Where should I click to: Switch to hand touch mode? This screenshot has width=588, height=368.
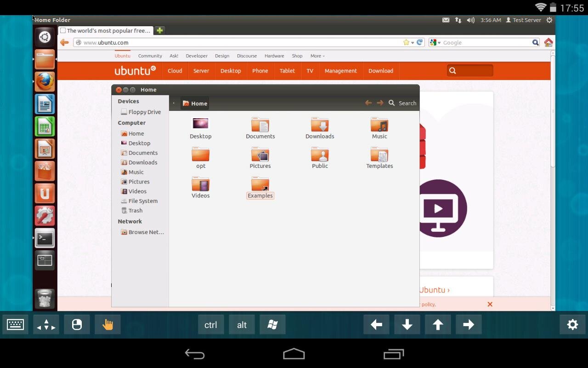[107, 325]
